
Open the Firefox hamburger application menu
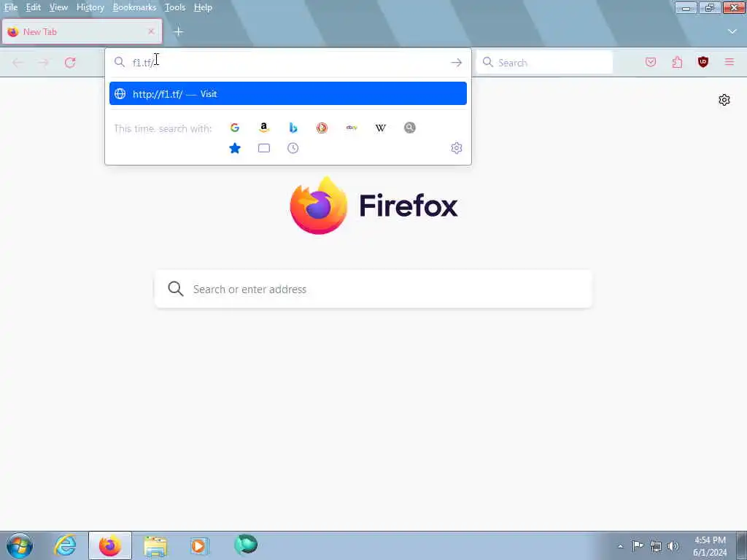pos(729,62)
